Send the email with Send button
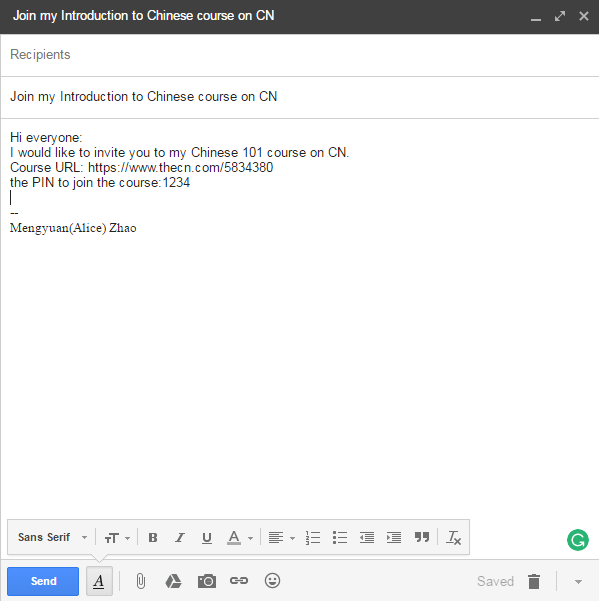 [43, 581]
